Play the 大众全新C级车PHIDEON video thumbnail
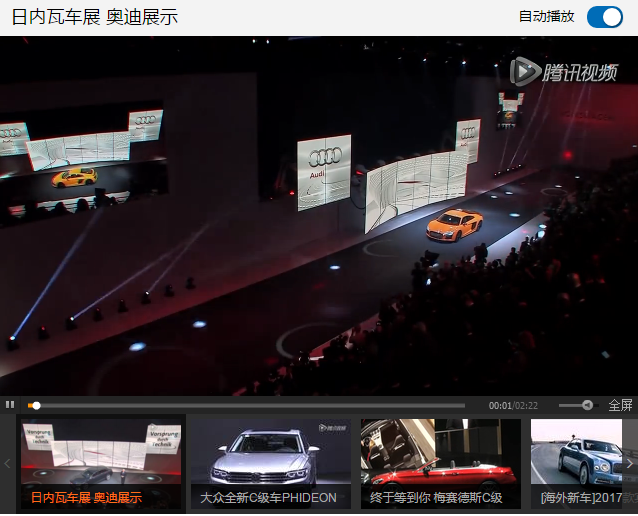 [271, 464]
